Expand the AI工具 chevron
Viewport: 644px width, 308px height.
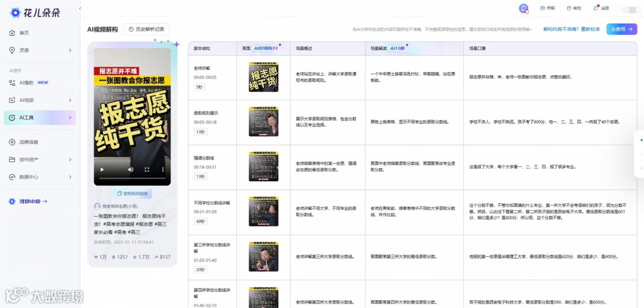coord(70,118)
